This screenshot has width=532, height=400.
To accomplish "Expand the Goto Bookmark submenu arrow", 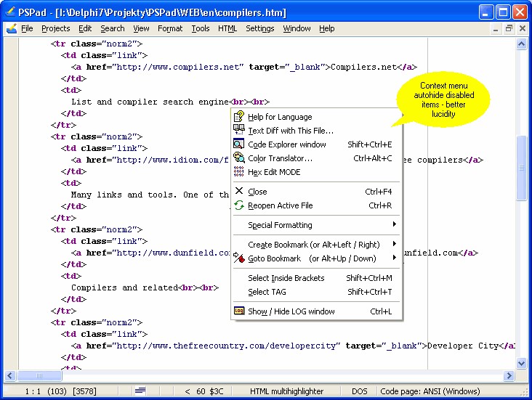I will coord(395,258).
